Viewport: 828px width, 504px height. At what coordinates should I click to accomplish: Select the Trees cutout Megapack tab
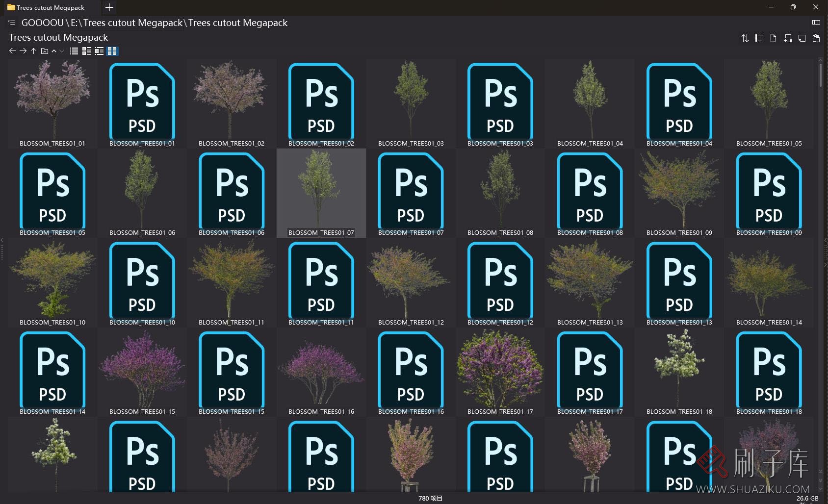click(51, 7)
